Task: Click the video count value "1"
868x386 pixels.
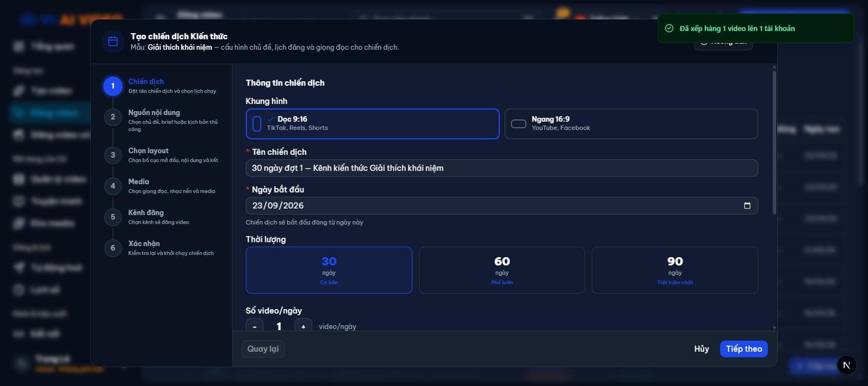Action: (279, 326)
